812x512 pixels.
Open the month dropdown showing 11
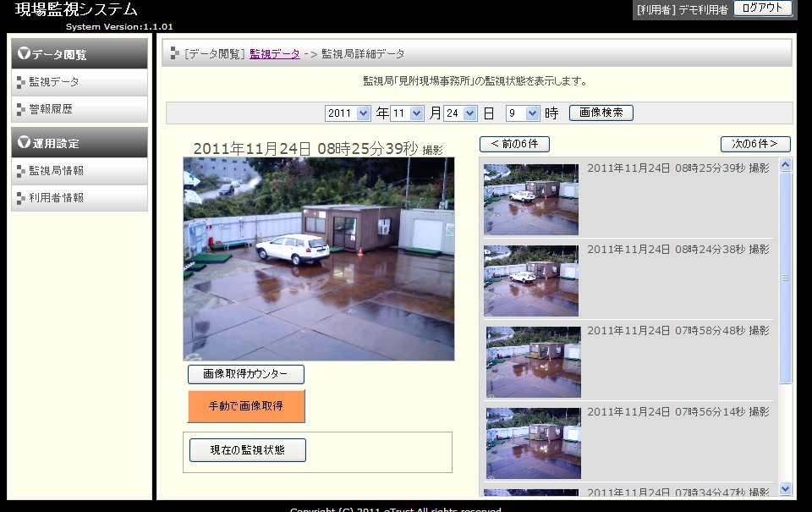407,113
